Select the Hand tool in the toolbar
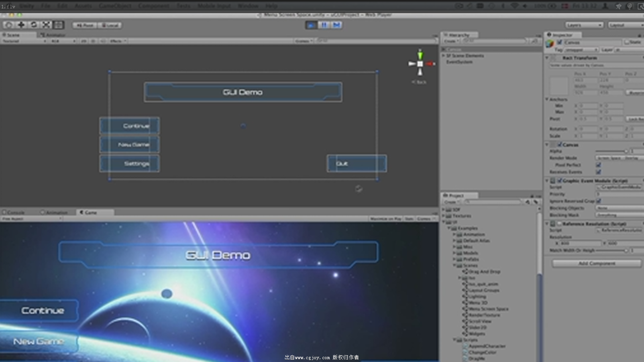Image resolution: width=644 pixels, height=362 pixels. 8,25
